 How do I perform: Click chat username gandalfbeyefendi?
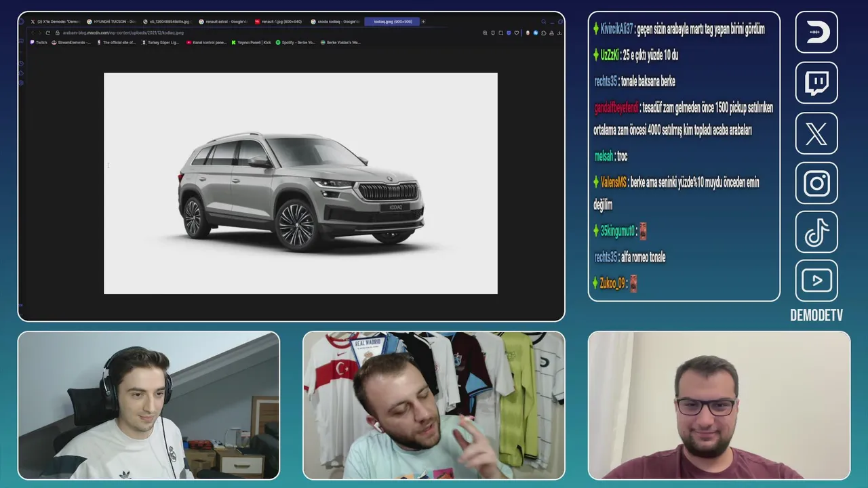click(x=616, y=108)
